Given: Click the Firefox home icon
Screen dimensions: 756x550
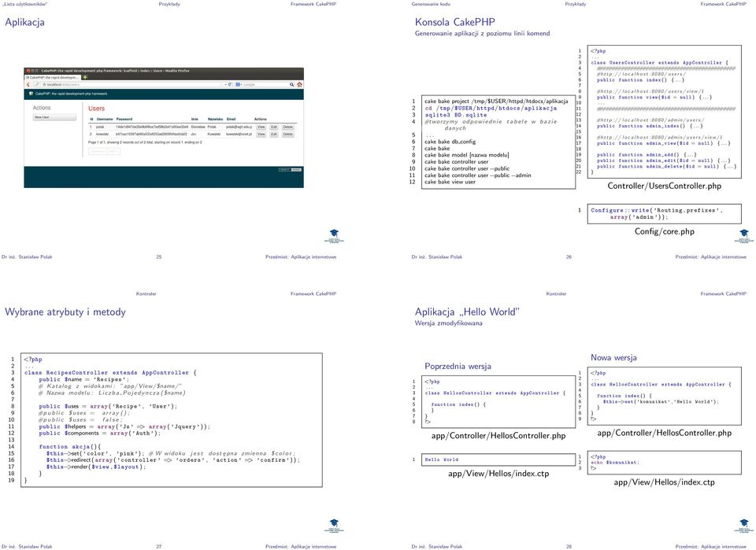Looking at the screenshot, I should (x=299, y=84).
